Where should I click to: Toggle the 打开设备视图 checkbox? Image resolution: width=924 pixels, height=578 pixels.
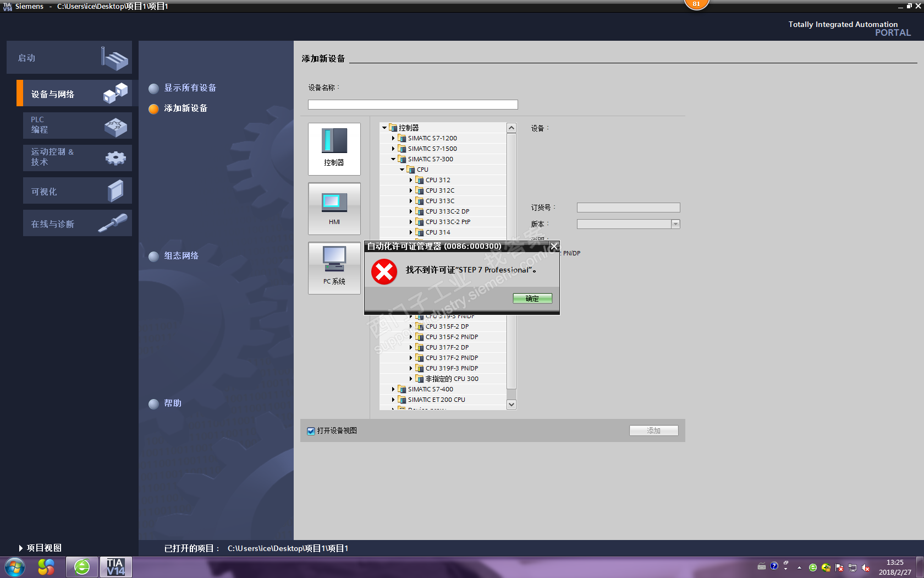click(311, 431)
